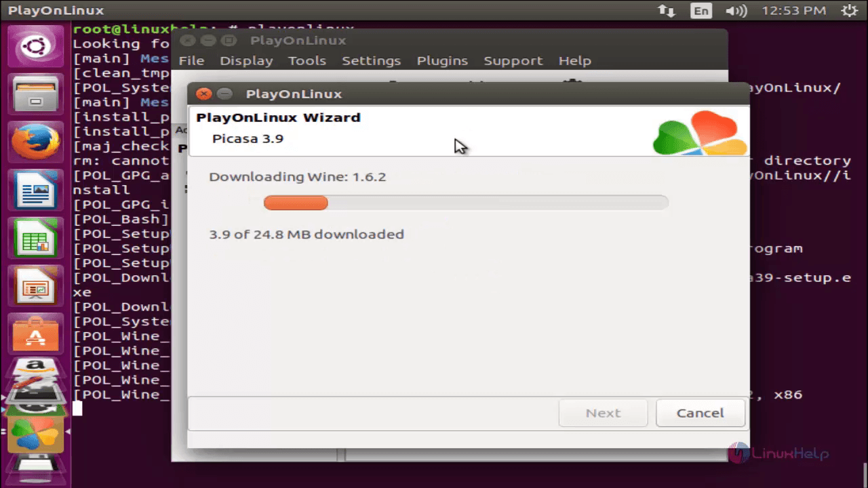This screenshot has width=868, height=488.
Task: Cancel the Picasa installation wizard
Action: pyautogui.click(x=700, y=413)
